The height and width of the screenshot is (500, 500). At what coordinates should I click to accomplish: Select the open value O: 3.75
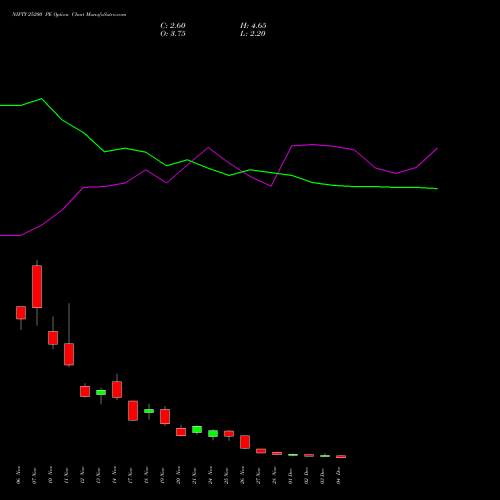[173, 34]
